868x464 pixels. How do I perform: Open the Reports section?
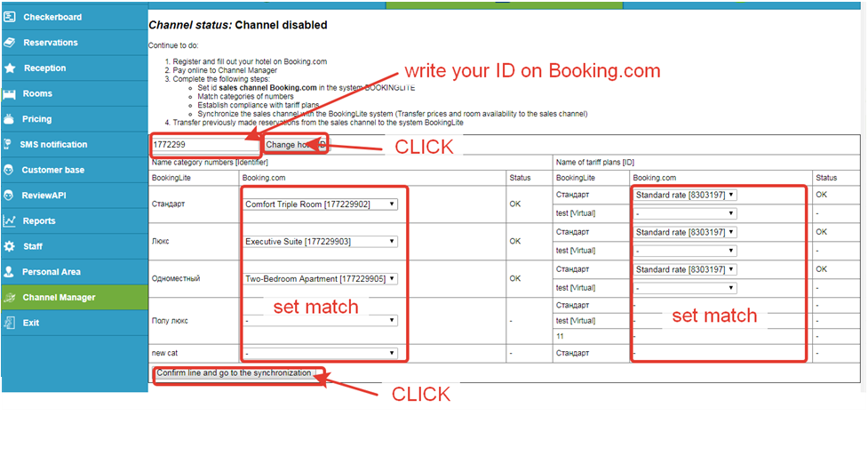pos(75,221)
